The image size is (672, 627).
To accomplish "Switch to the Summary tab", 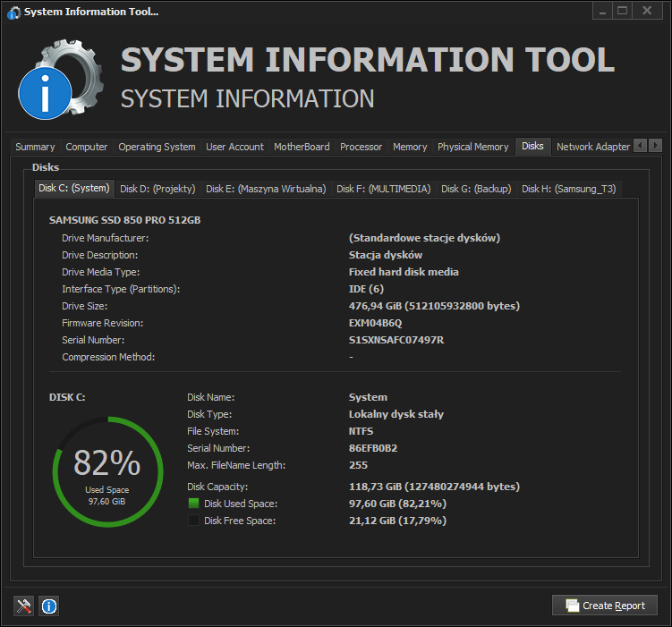I will [35, 147].
